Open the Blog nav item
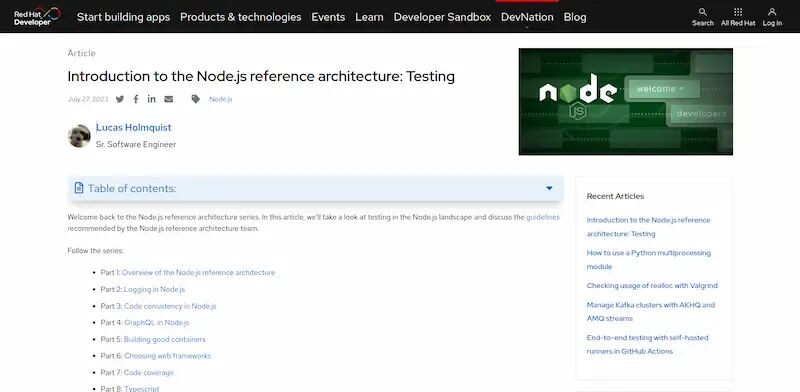This screenshot has width=800, height=392. click(575, 17)
